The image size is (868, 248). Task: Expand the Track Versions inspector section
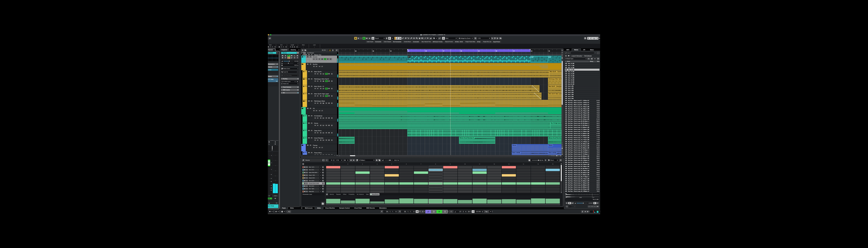(x=290, y=87)
